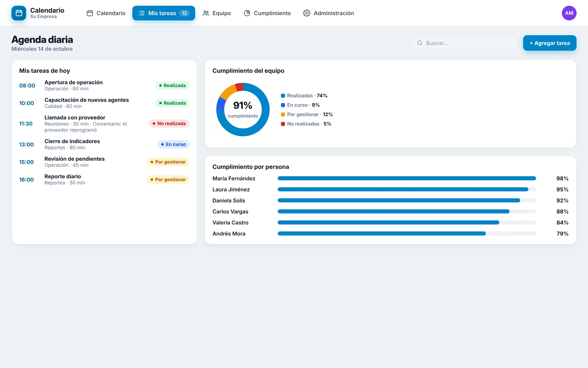The image size is (588, 368).
Task: Click the Agregar tarea button
Action: point(550,43)
